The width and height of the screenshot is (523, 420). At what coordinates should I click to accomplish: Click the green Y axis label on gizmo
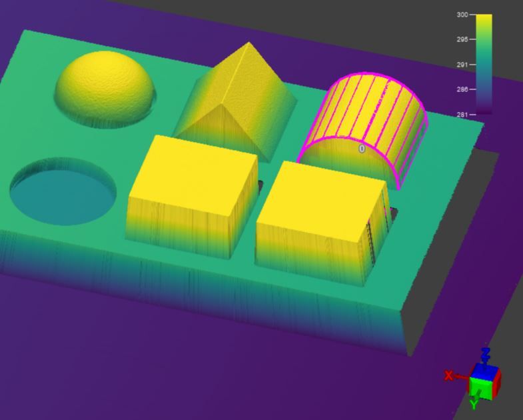(x=474, y=403)
